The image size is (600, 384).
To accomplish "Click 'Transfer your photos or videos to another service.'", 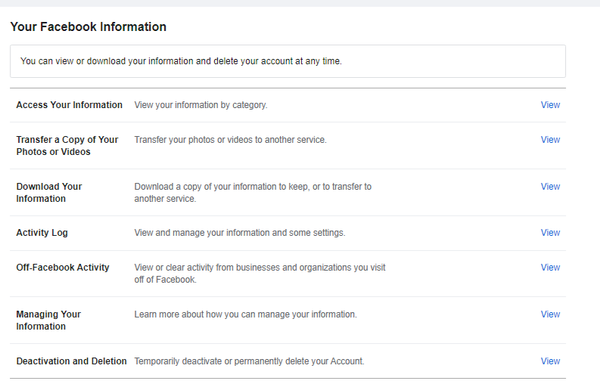I will point(230,140).
